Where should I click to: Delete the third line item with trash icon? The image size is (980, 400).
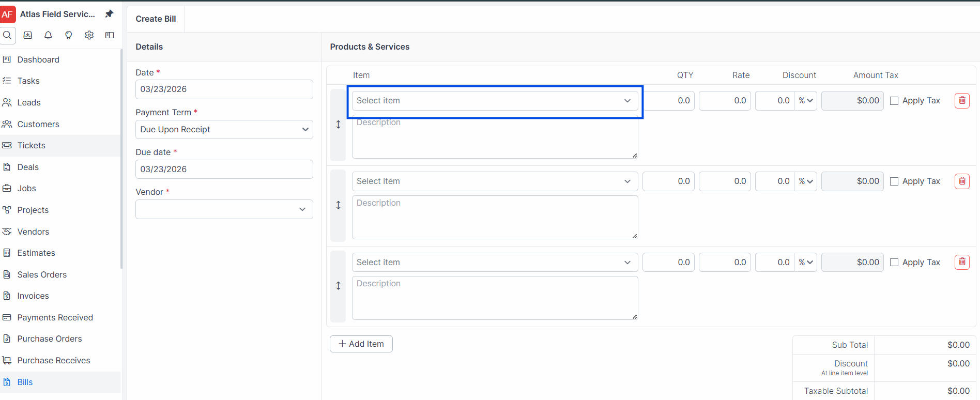(962, 261)
